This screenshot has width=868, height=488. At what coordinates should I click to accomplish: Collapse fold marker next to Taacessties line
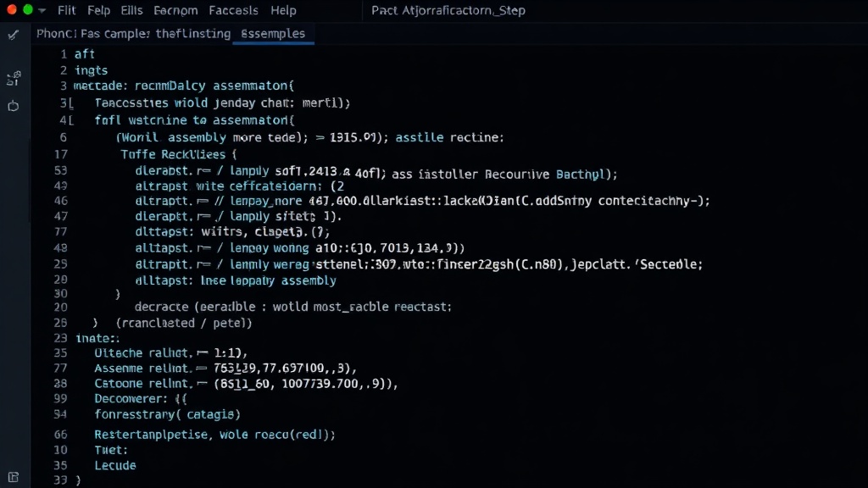tap(71, 103)
